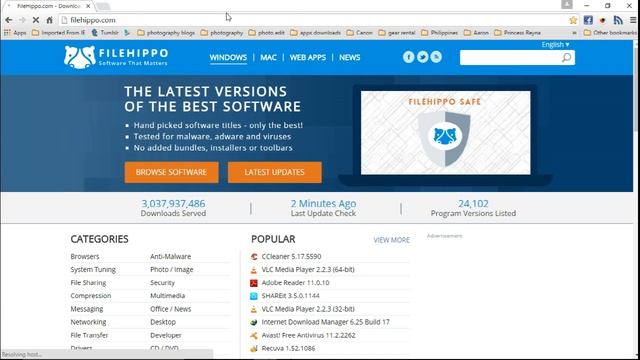The width and height of the screenshot is (640, 360).
Task: Open the Philippines bookmark folder
Action: point(439,33)
